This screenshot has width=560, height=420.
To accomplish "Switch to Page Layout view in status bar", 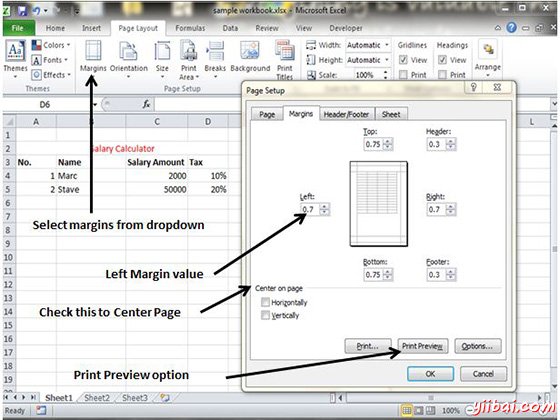I will (419, 411).
